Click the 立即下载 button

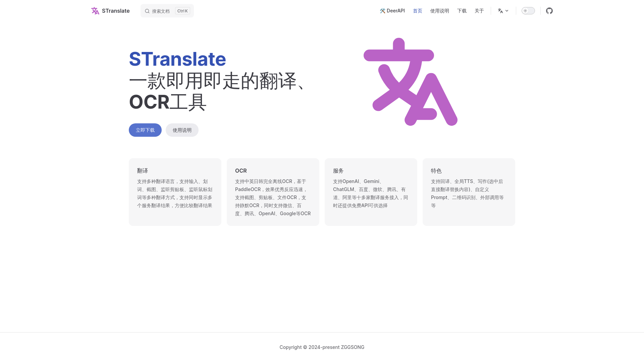coord(145,130)
